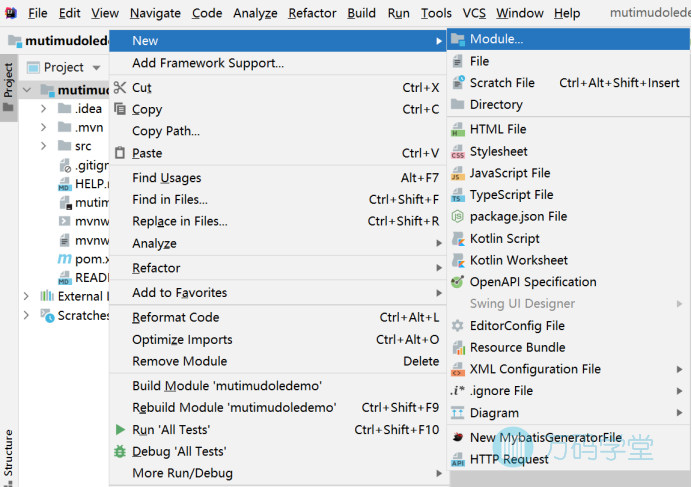Click the EditorConfig File gear icon
Viewport: 692px width, 487px height.
(458, 326)
